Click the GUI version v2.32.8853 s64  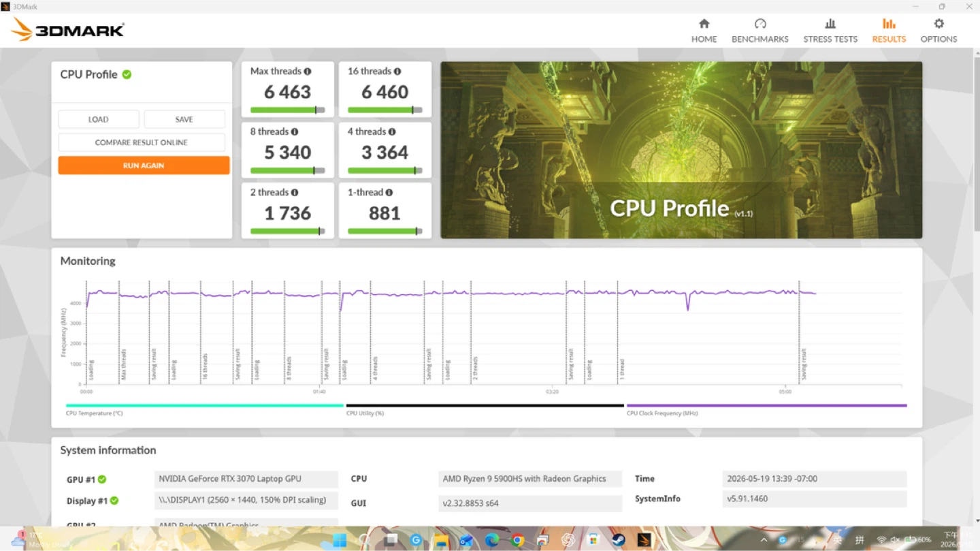pos(530,503)
